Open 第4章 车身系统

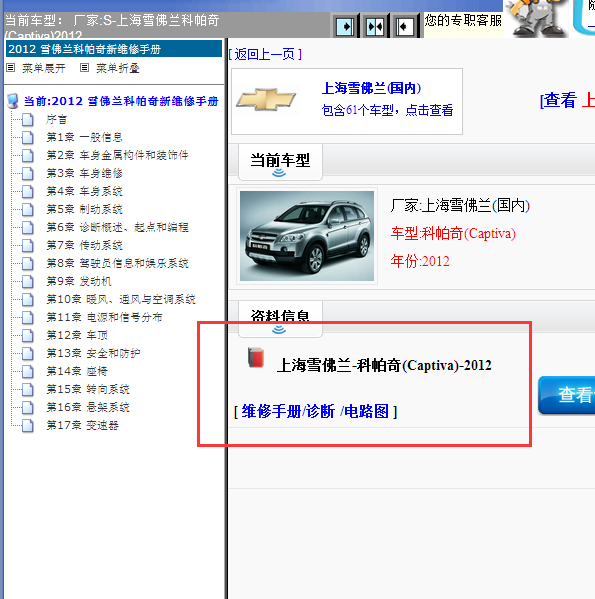click(84, 191)
